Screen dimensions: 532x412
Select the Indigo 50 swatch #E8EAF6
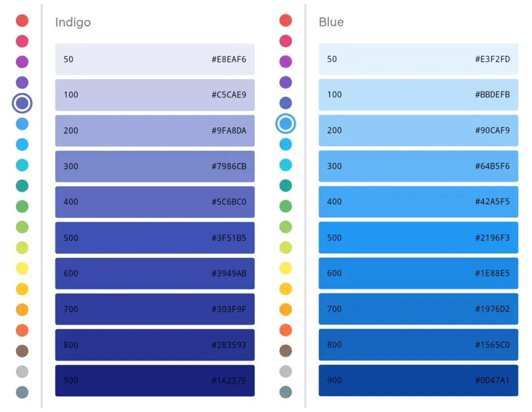pos(155,59)
